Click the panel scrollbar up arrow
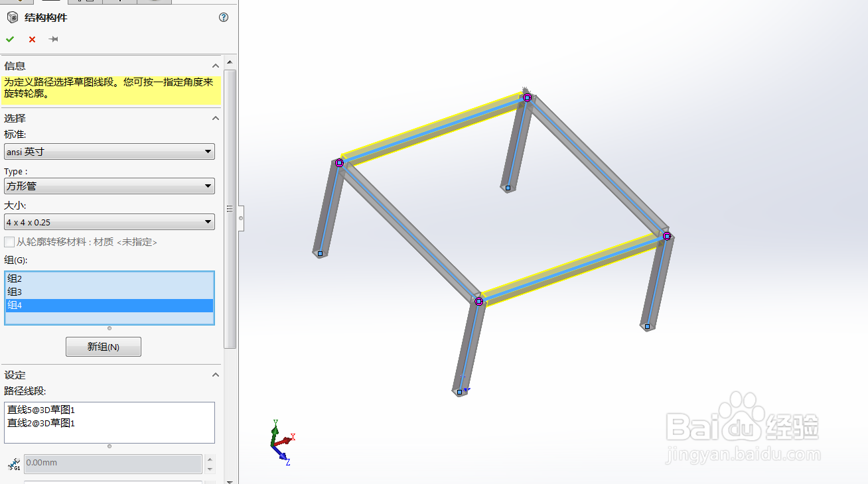The height and width of the screenshot is (484, 868). coord(230,63)
